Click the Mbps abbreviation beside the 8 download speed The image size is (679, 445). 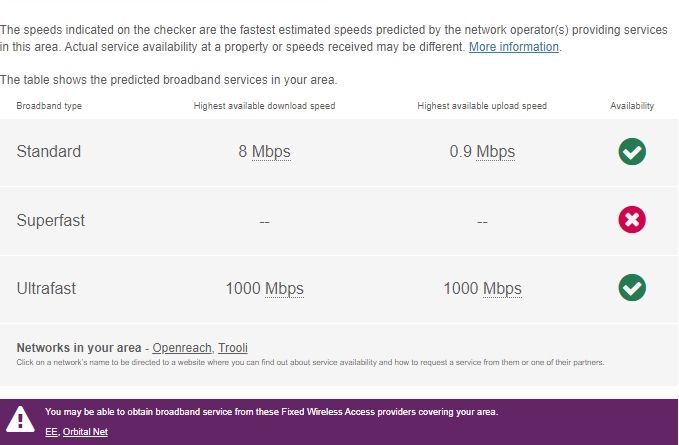[271, 152]
